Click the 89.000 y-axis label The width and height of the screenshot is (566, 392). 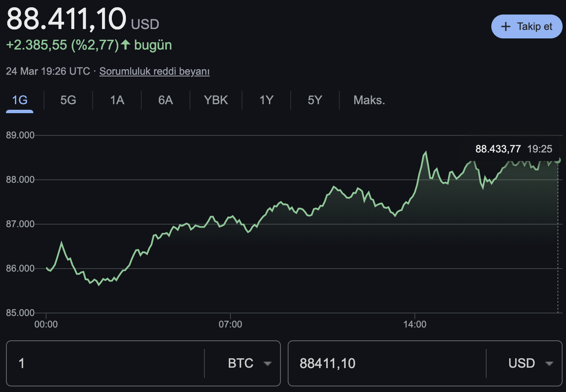(x=20, y=135)
